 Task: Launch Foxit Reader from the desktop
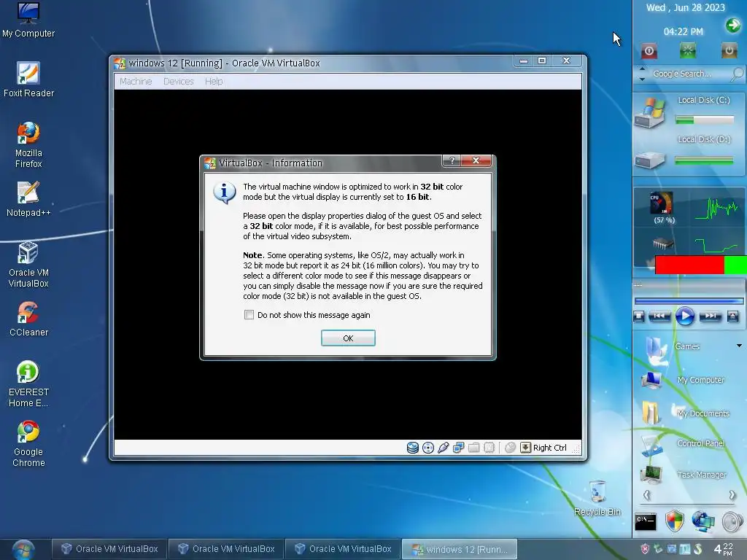point(28,79)
